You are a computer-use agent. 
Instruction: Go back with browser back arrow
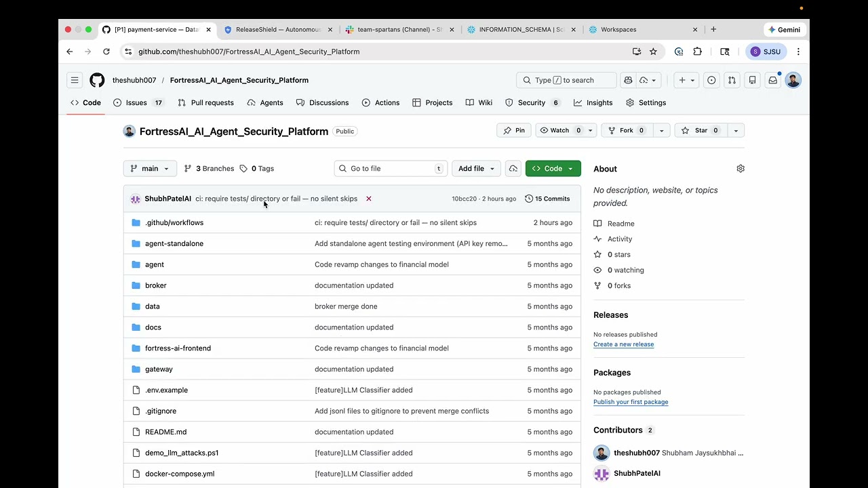[69, 52]
